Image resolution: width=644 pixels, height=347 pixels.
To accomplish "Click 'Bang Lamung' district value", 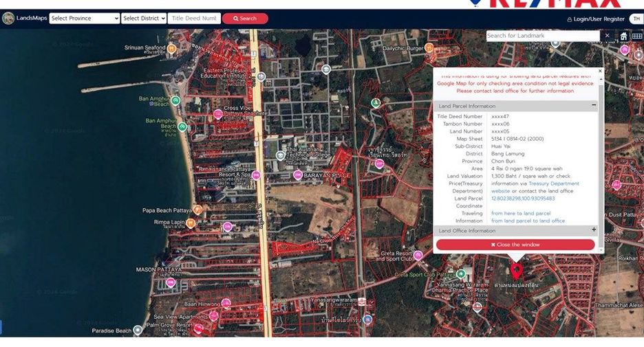I will tap(508, 153).
